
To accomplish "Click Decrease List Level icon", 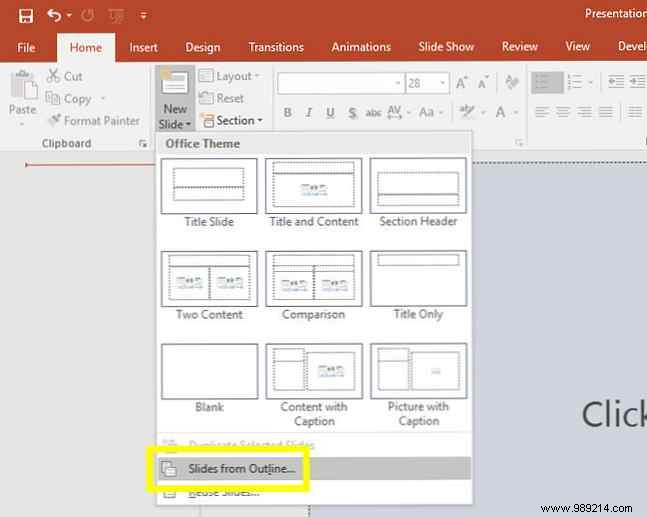I will pyautogui.click(x=616, y=81).
